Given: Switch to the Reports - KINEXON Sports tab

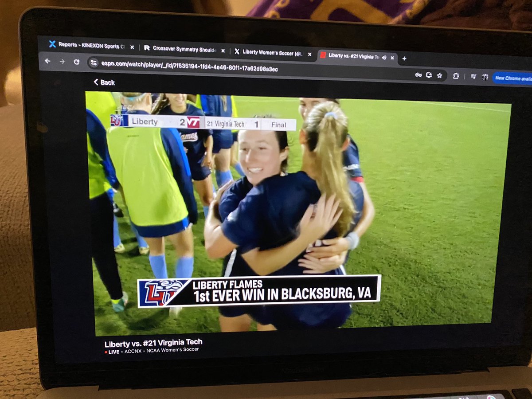Looking at the screenshot, I should [91, 46].
